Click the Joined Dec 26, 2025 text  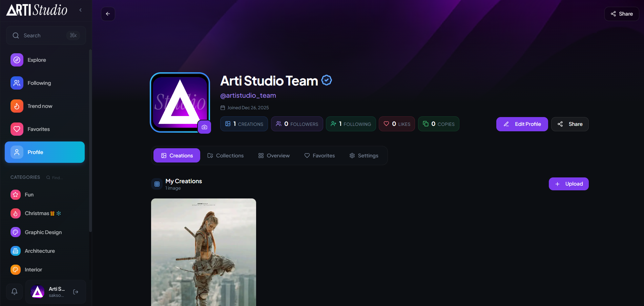tap(248, 108)
